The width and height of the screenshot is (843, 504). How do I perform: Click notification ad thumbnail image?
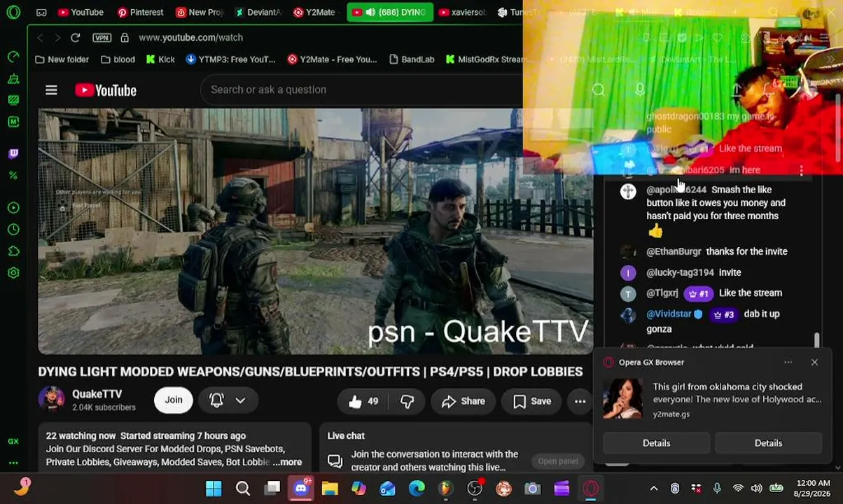[622, 399]
